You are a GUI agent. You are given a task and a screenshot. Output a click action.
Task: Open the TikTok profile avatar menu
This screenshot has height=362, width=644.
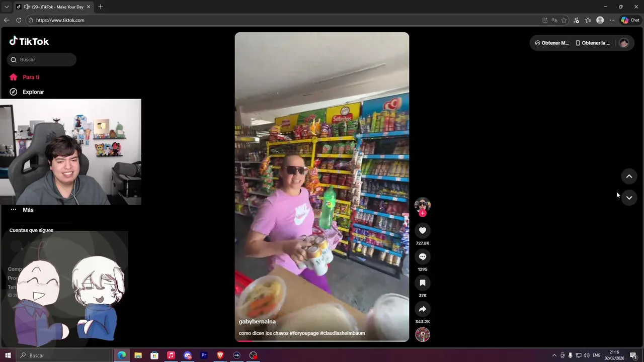624,43
